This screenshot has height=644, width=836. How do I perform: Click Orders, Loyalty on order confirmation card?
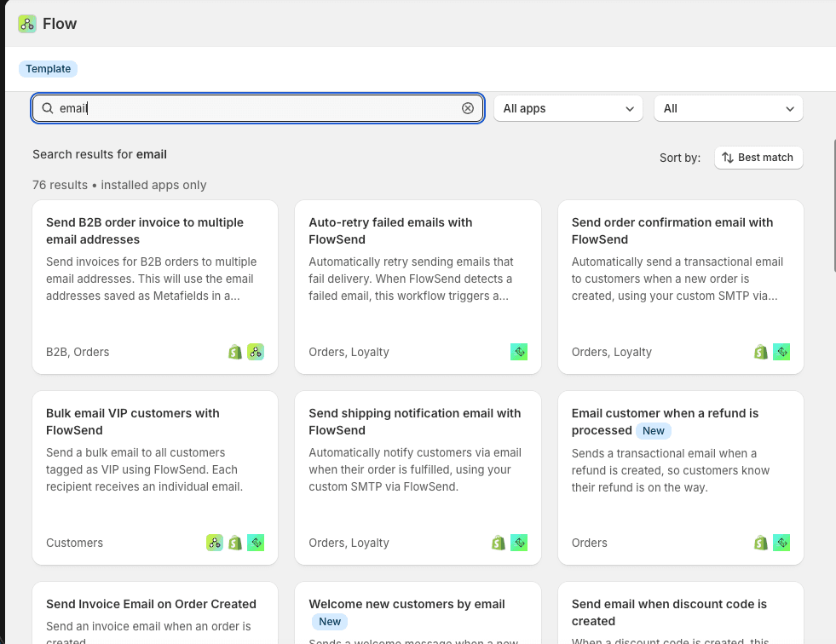[612, 352]
